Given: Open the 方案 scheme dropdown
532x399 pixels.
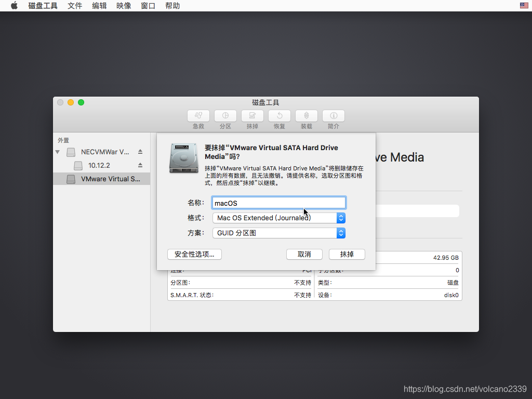Looking at the screenshot, I should (x=278, y=233).
